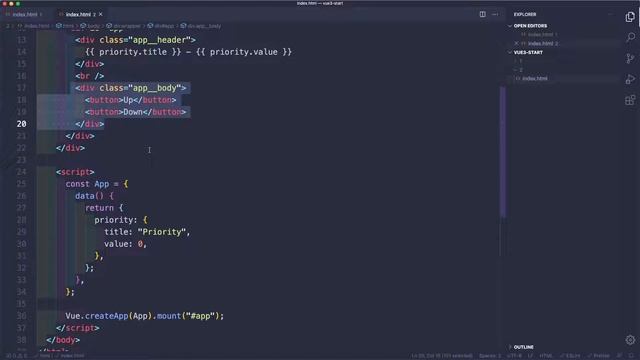Click the '<button>Down</button>' line
The image size is (640, 360).
[136, 112]
